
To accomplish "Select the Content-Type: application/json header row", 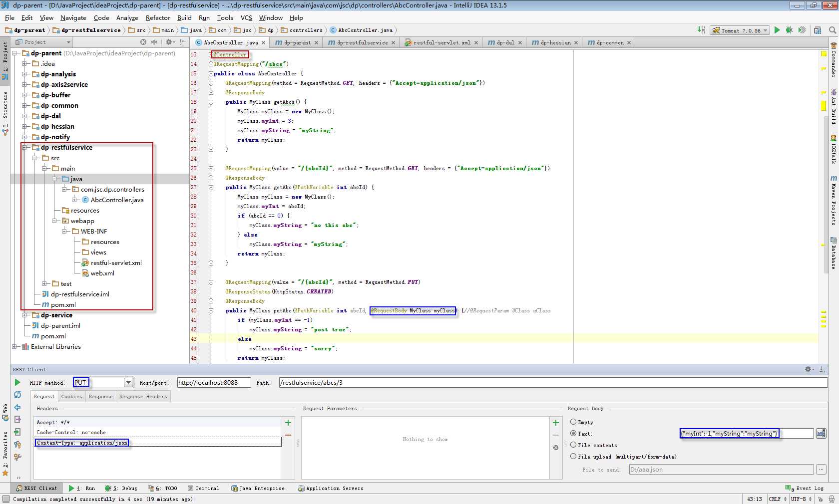I will pos(158,443).
